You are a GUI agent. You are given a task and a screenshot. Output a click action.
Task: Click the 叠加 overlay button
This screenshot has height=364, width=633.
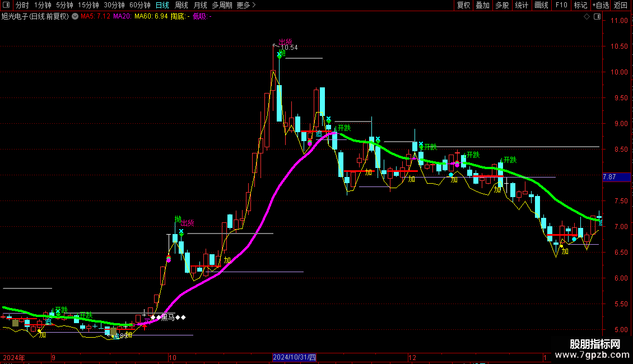(482, 5)
